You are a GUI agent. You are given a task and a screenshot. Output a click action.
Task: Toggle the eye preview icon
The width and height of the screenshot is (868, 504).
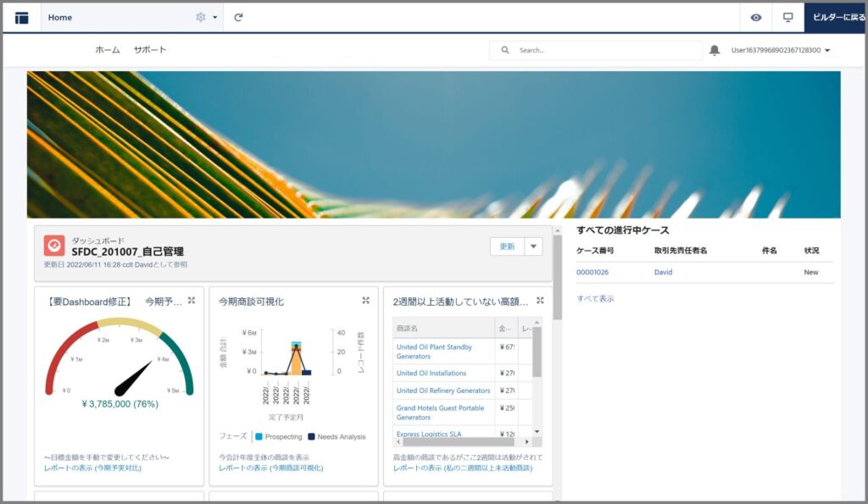[x=755, y=17]
